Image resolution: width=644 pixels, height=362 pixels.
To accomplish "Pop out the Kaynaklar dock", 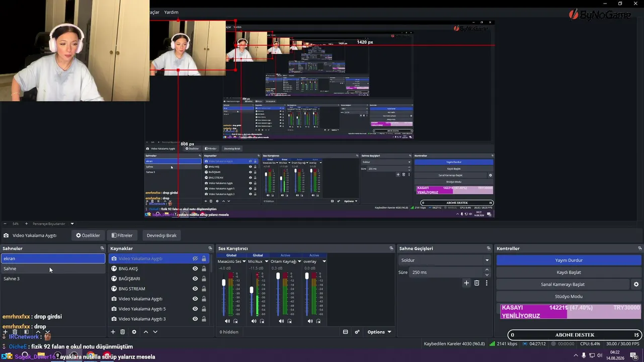I will tap(210, 248).
